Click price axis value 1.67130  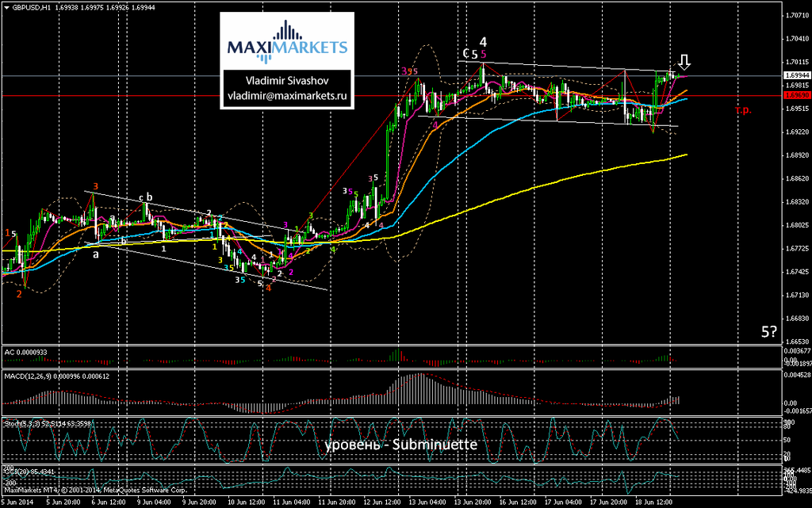pos(797,295)
